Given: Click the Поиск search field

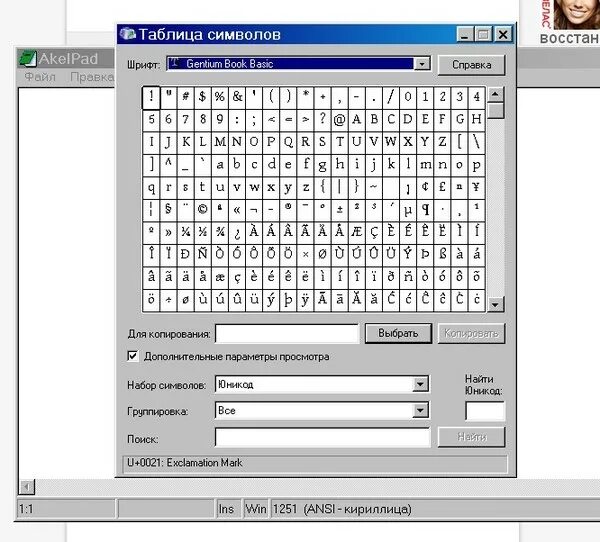Looking at the screenshot, I should 322,438.
